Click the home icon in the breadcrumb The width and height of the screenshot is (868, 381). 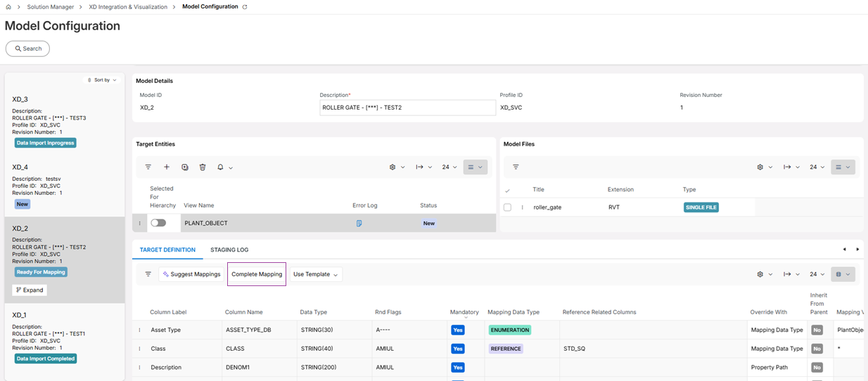8,7
